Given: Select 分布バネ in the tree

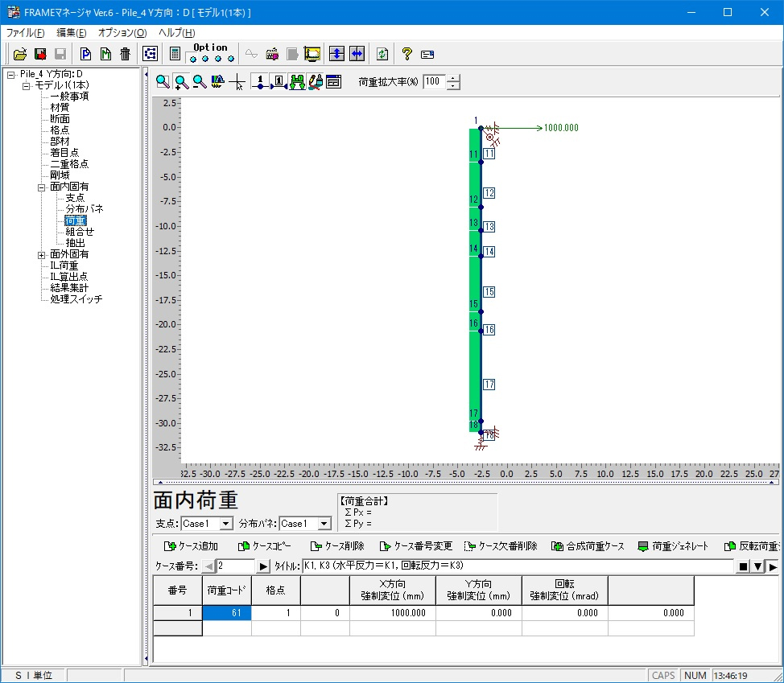Looking at the screenshot, I should (84, 209).
